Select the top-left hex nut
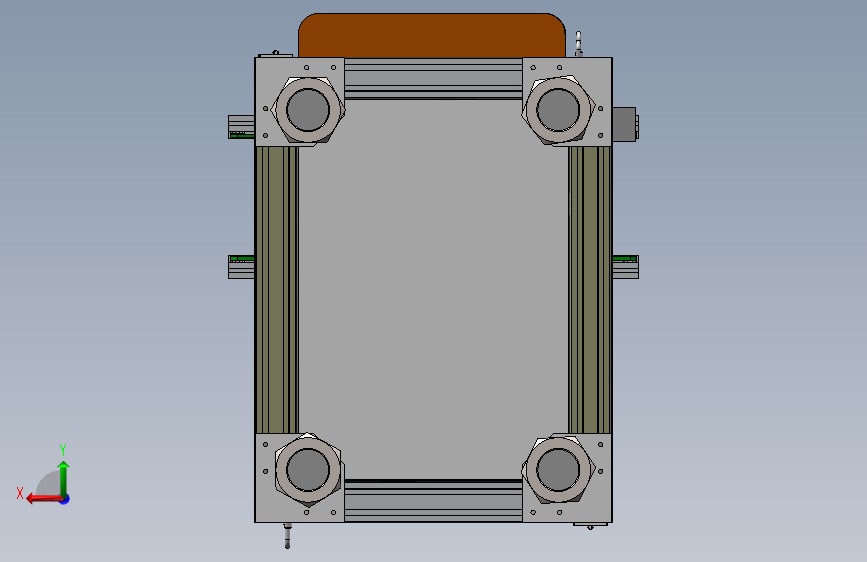Screen dimensions: 867x562 (x=308, y=110)
